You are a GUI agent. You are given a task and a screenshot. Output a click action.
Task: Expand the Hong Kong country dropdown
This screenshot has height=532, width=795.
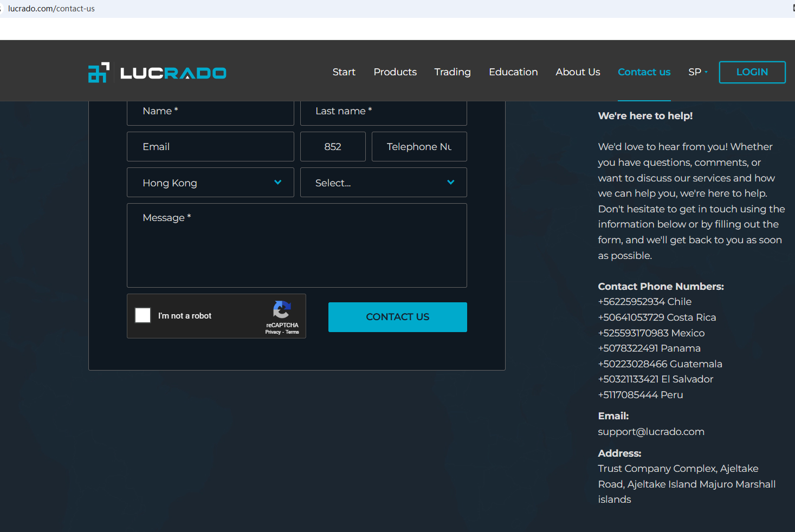210,183
